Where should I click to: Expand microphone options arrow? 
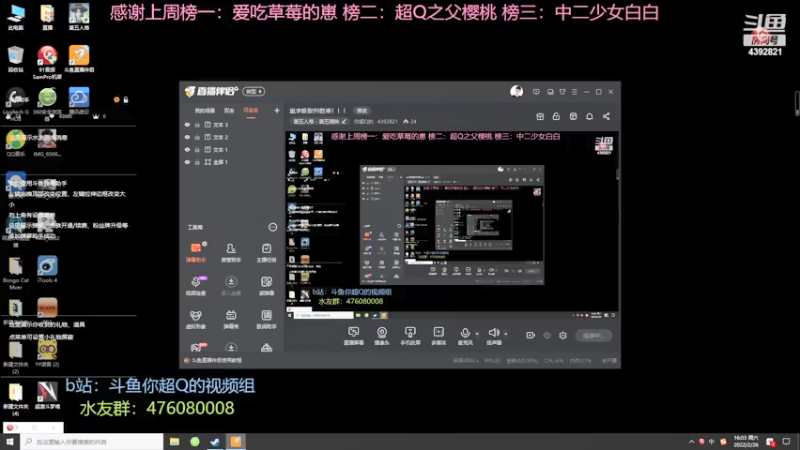coord(477,334)
